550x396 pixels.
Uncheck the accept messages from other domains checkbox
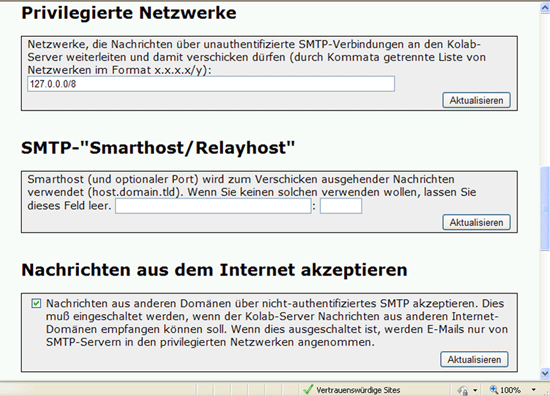click(36, 303)
